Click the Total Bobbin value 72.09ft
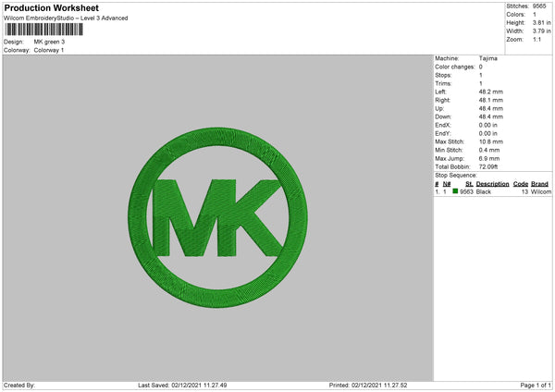 pyautogui.click(x=488, y=166)
